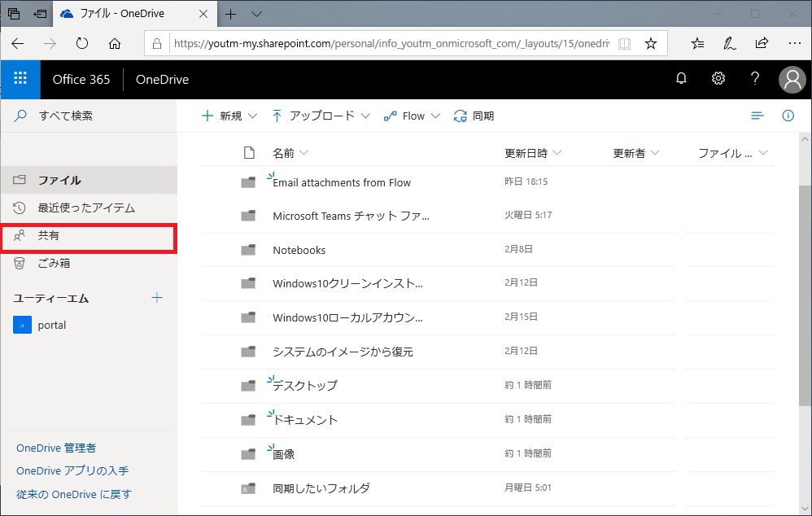This screenshot has width=812, height=516.
Task: Open 共有 in the sidebar
Action: [x=89, y=236]
